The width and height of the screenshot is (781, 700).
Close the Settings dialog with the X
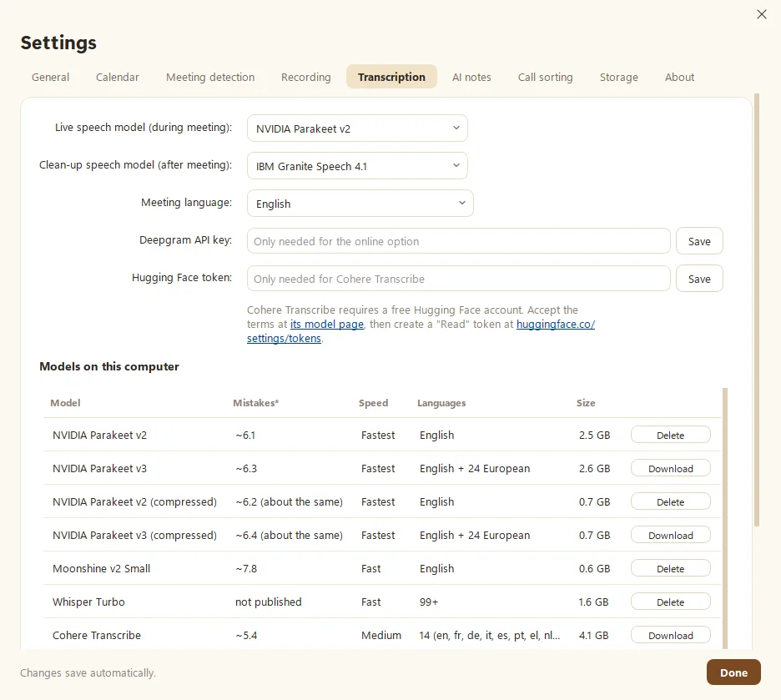pyautogui.click(x=762, y=14)
